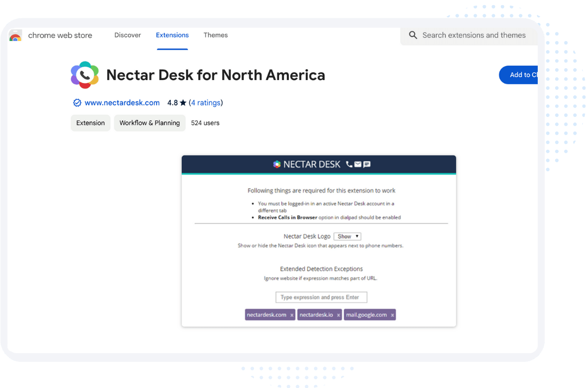
Task: Click the phone icon in Nectar Desk header
Action: [x=349, y=165]
